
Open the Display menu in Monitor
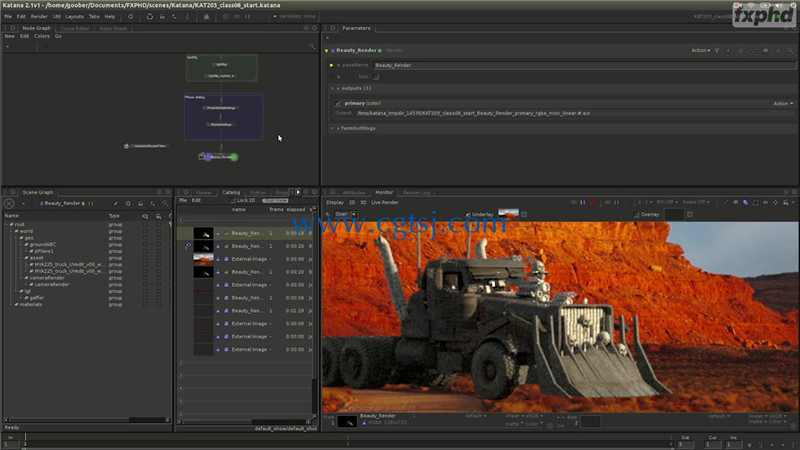[335, 203]
